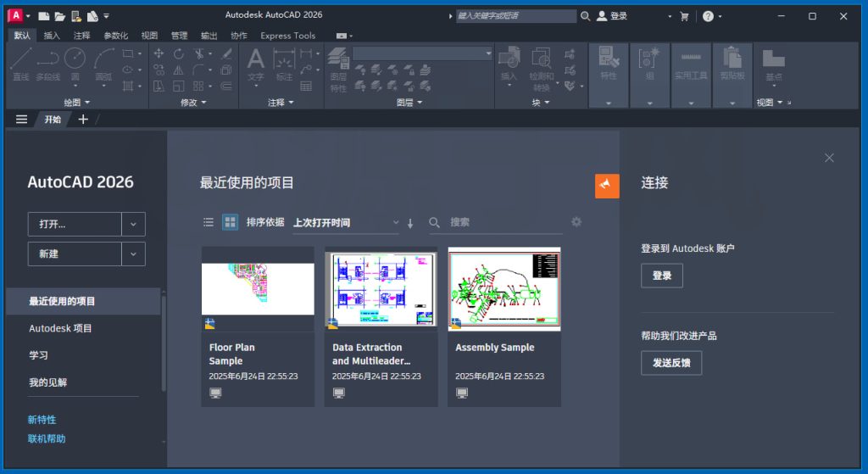
Task: Select the Dimension (标注) tool
Action: tap(284, 64)
